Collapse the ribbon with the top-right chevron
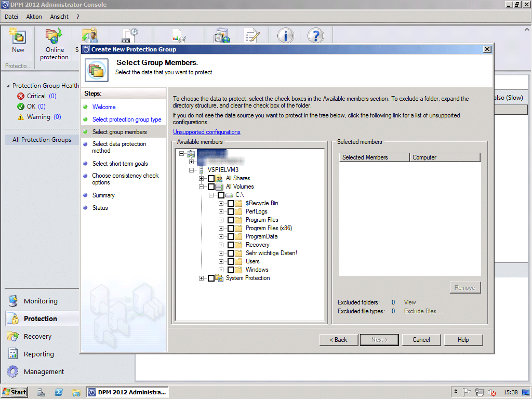Viewport: 532px width, 399px height. point(527,30)
